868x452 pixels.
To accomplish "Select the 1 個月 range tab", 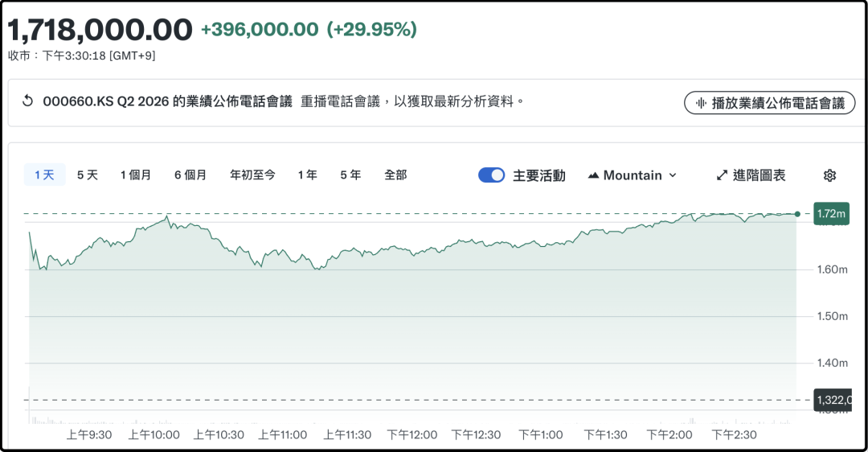I will (x=136, y=175).
